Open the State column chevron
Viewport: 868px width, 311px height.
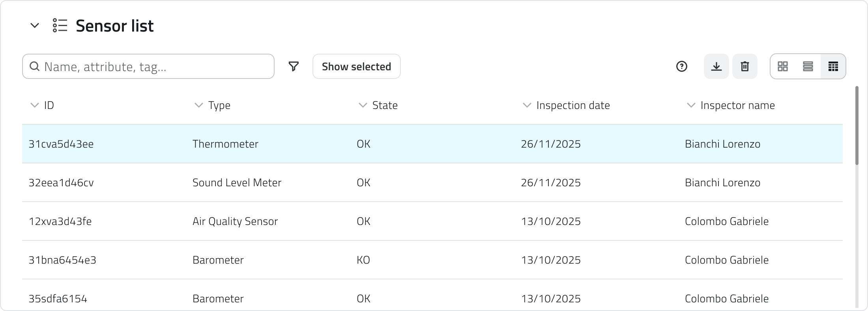(x=363, y=105)
